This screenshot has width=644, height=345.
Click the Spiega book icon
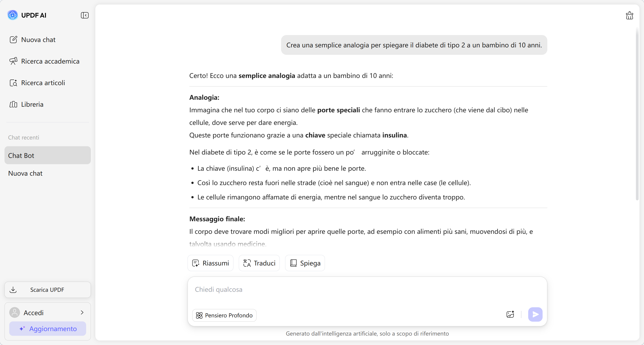(293, 263)
